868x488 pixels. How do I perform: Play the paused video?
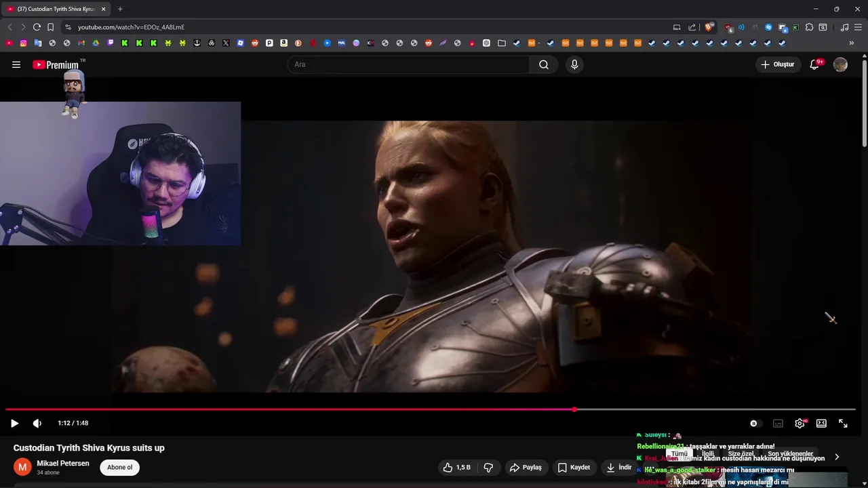coord(14,423)
